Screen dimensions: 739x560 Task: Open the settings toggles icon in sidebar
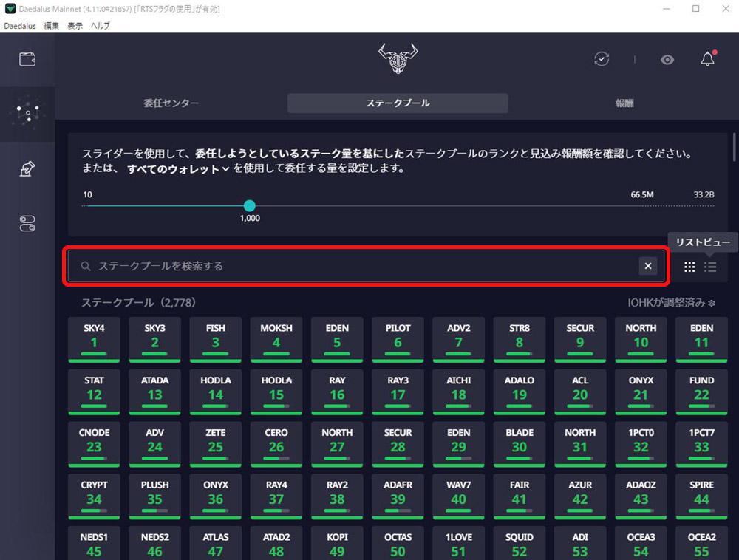point(27,224)
